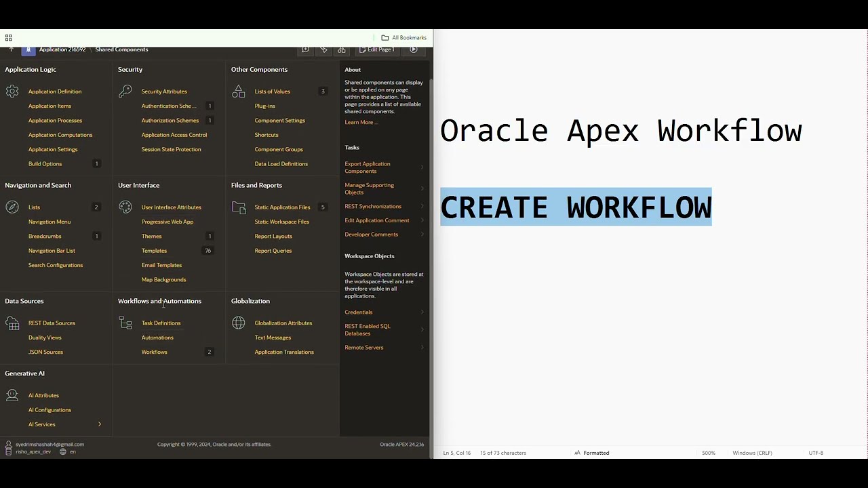
Task: Open Navigation Menu link
Action: [50, 222]
